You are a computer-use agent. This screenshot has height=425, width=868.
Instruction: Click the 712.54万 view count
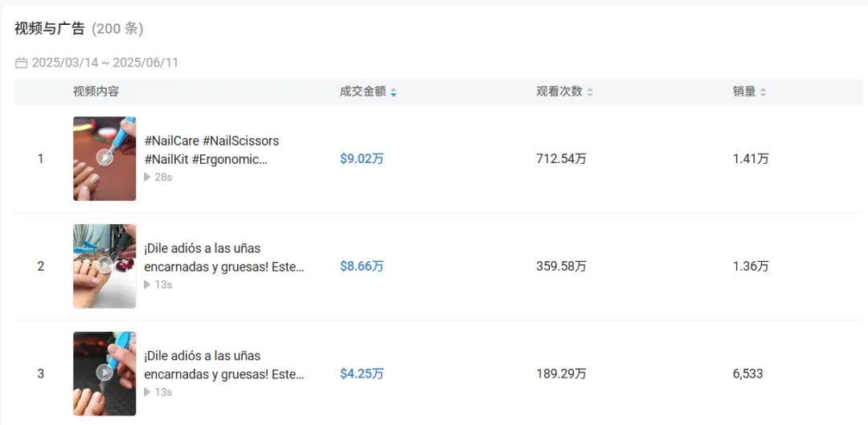pyautogui.click(x=561, y=159)
